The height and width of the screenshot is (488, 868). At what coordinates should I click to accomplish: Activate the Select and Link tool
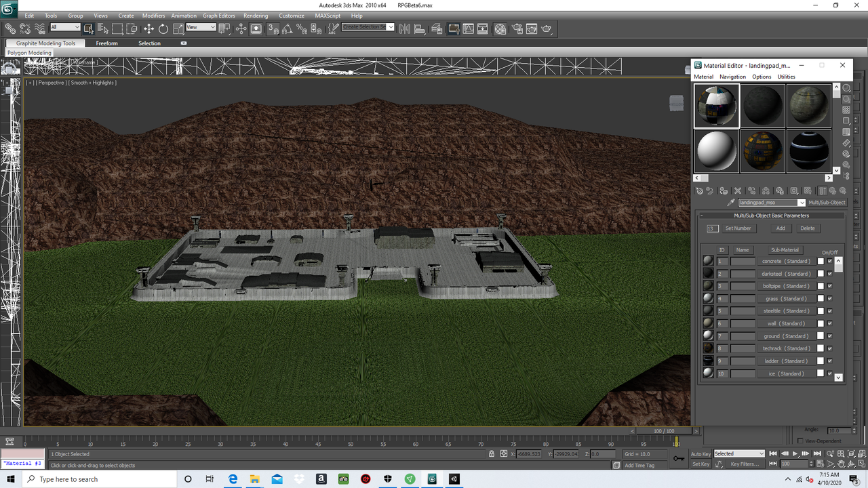(x=10, y=28)
